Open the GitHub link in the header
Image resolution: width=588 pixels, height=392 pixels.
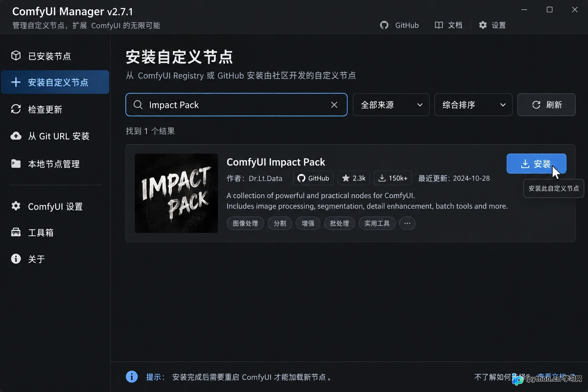coord(399,25)
